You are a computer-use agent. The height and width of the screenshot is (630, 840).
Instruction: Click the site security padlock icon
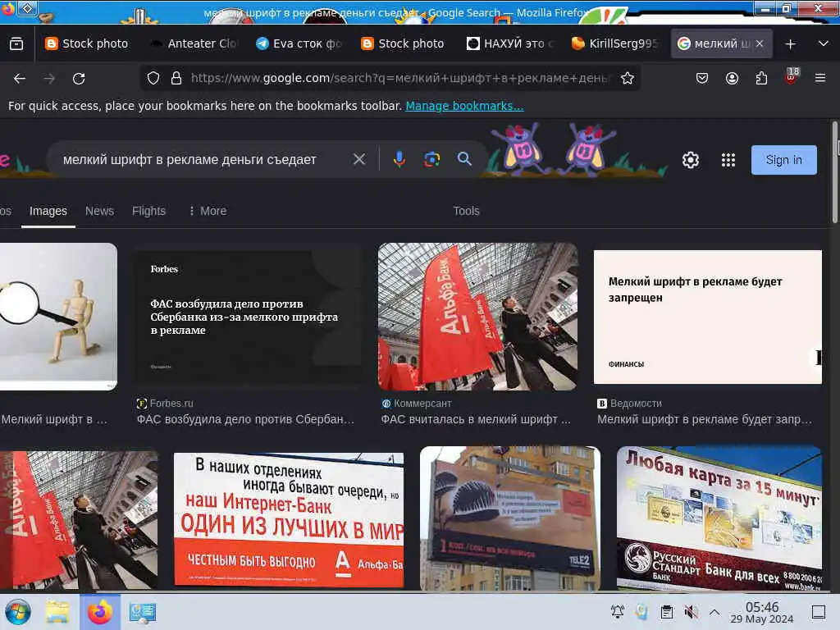(x=176, y=78)
